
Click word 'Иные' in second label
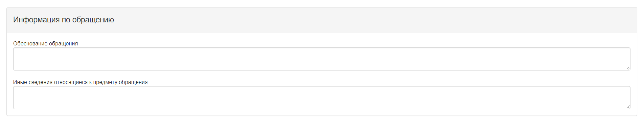(x=20, y=82)
